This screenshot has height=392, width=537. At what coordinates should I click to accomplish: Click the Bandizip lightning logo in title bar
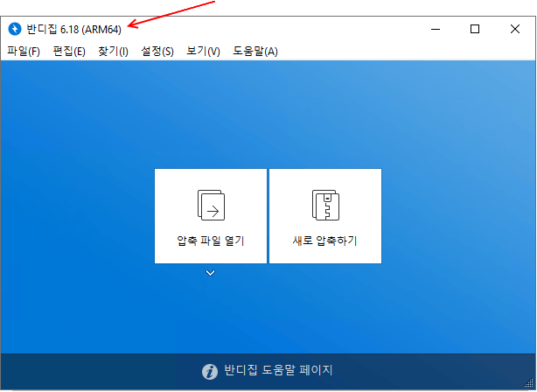[x=15, y=29]
